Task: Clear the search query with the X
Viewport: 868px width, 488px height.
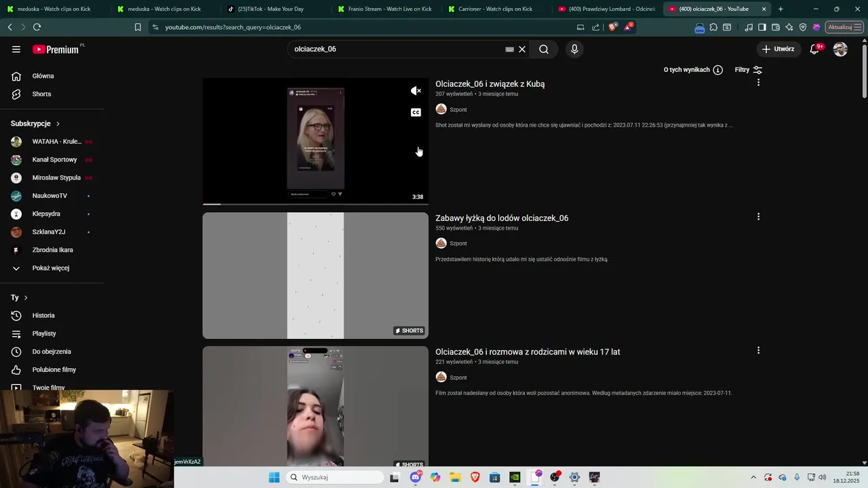Action: 522,49
